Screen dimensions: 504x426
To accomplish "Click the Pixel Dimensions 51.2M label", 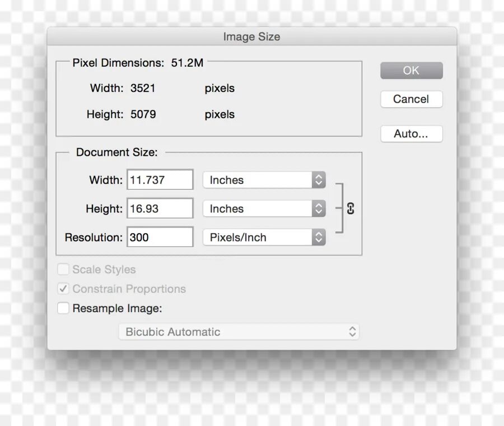I will [x=138, y=63].
